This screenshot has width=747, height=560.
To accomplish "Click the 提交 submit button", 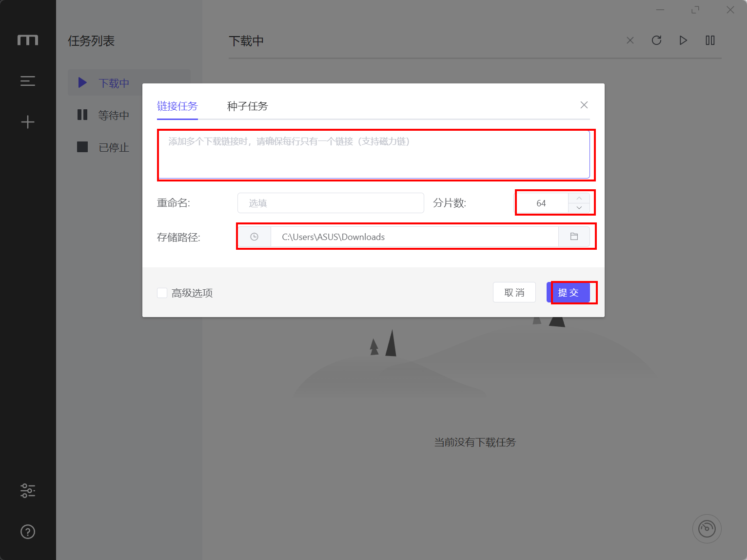I will [569, 293].
